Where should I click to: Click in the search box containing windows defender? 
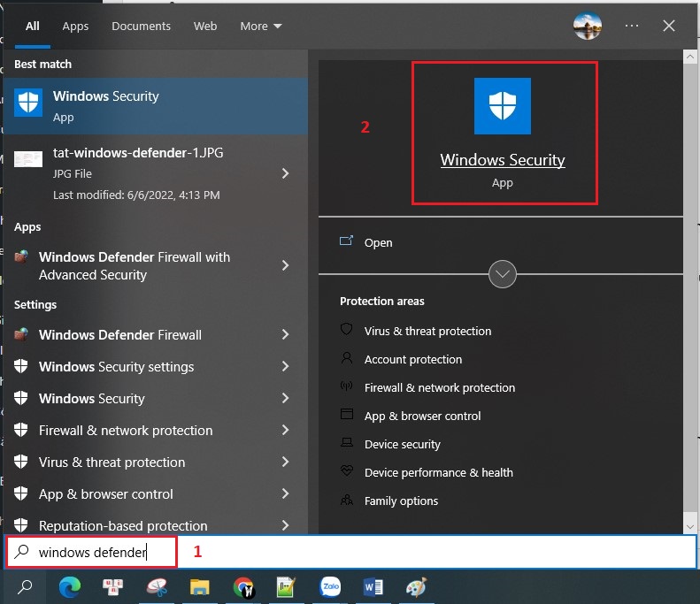pos(350,552)
